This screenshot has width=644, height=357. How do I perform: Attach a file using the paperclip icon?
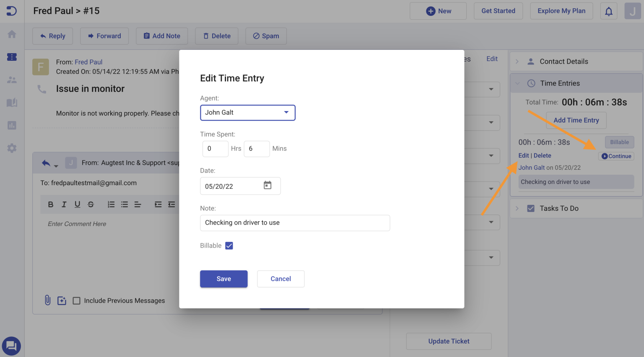pos(47,300)
